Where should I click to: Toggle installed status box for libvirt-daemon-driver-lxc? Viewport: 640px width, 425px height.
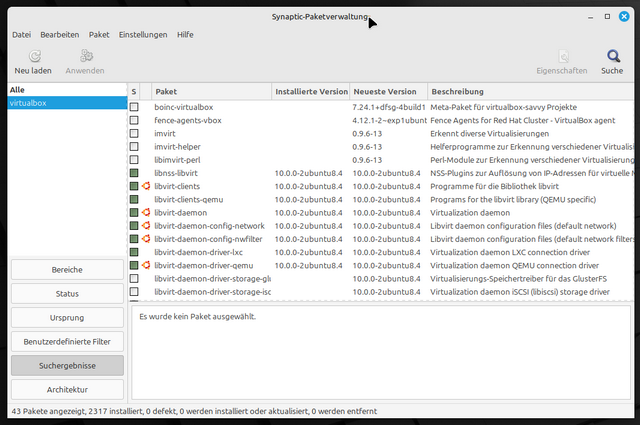click(x=134, y=252)
